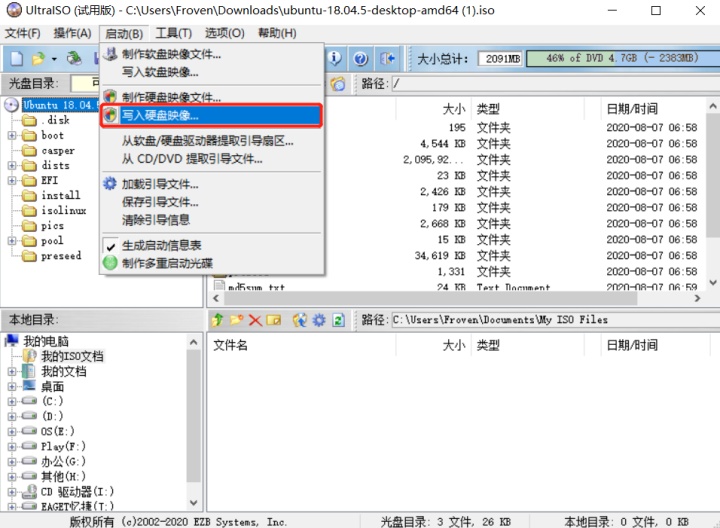
Task: Expand the EFI folder node
Action: tap(12, 180)
